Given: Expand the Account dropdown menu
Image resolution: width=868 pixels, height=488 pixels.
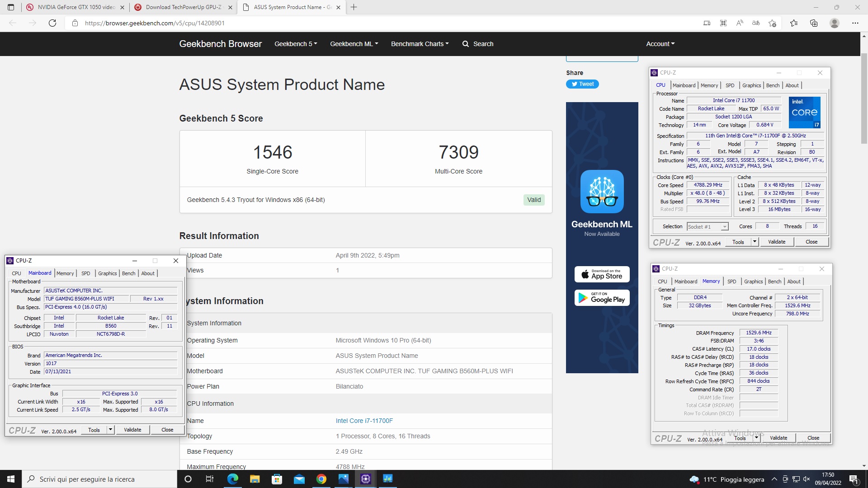Looking at the screenshot, I should pyautogui.click(x=660, y=44).
